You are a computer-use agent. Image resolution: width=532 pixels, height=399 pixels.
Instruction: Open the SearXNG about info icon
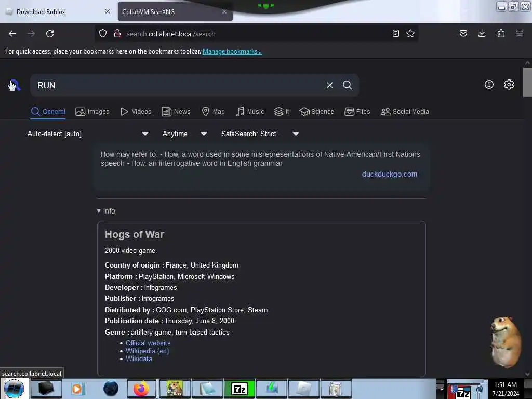[x=489, y=85]
